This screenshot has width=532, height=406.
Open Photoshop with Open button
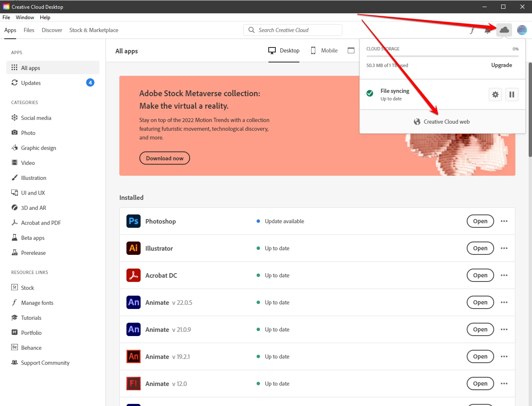pos(480,221)
